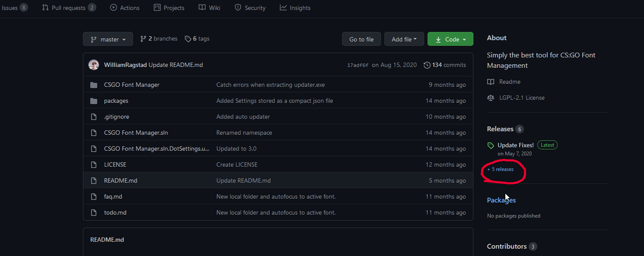Open the packages folder icon
The width and height of the screenshot is (644, 256).
pos(94,101)
